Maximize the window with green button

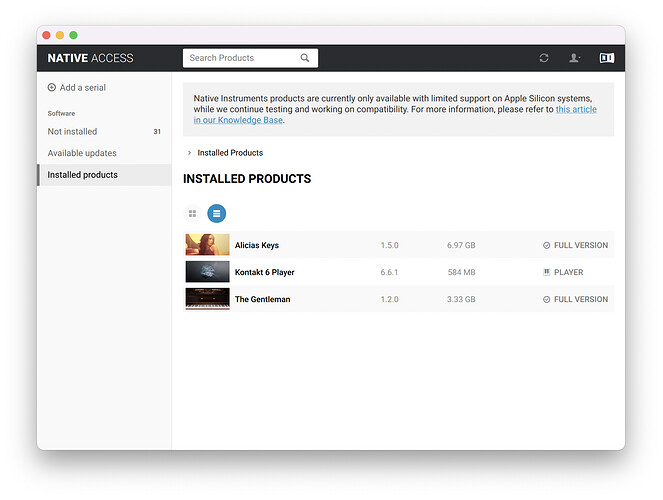point(74,35)
